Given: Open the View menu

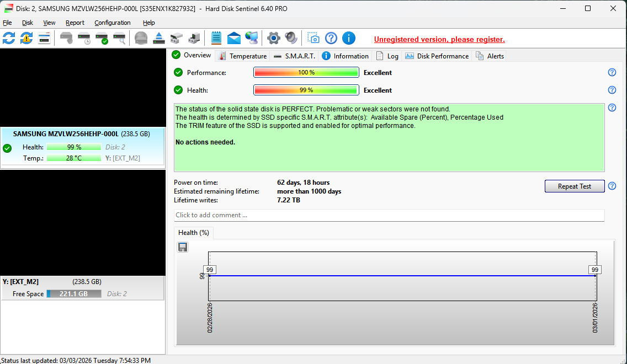Looking at the screenshot, I should click(49, 23).
